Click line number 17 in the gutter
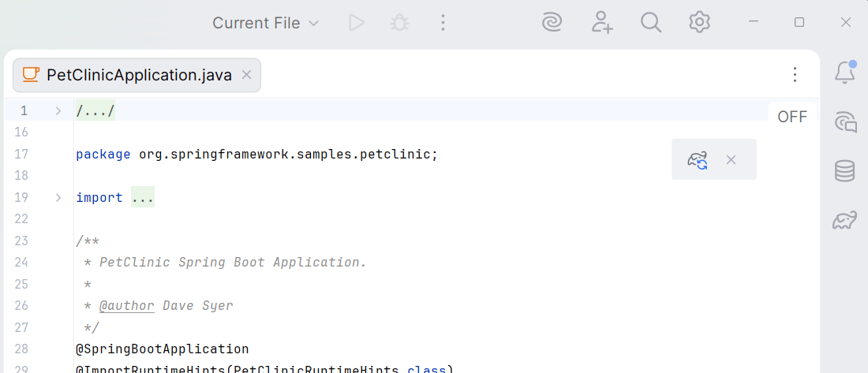The image size is (868, 373). (21, 155)
